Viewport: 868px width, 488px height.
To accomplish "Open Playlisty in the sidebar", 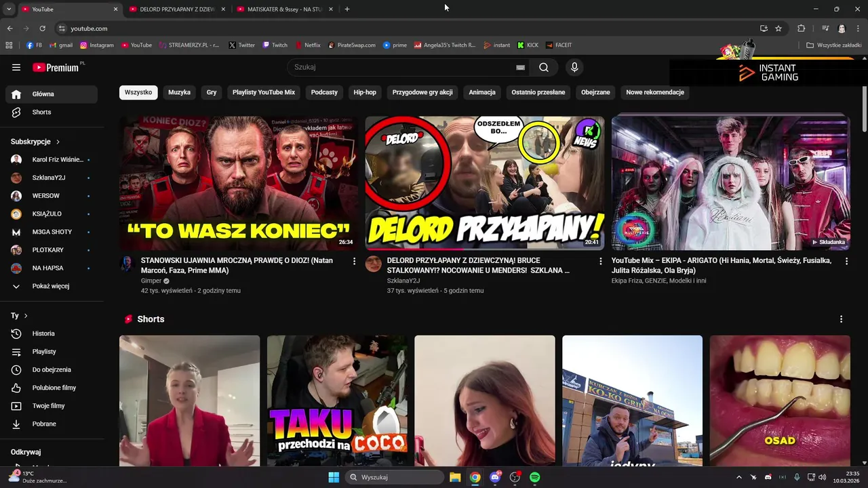I will 52,352.
